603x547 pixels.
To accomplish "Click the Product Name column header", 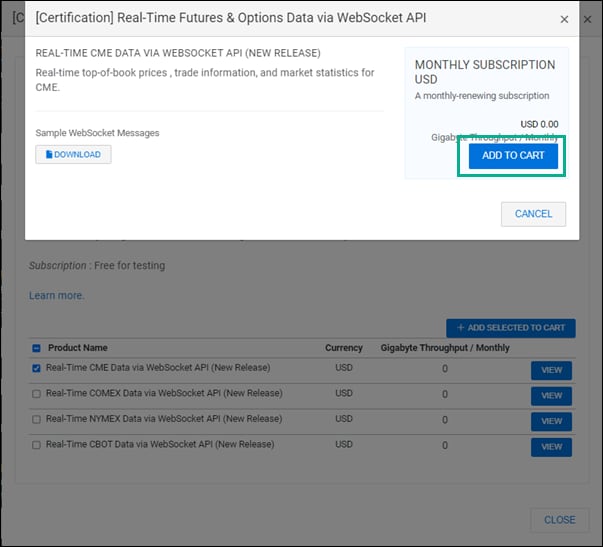I will click(x=78, y=348).
